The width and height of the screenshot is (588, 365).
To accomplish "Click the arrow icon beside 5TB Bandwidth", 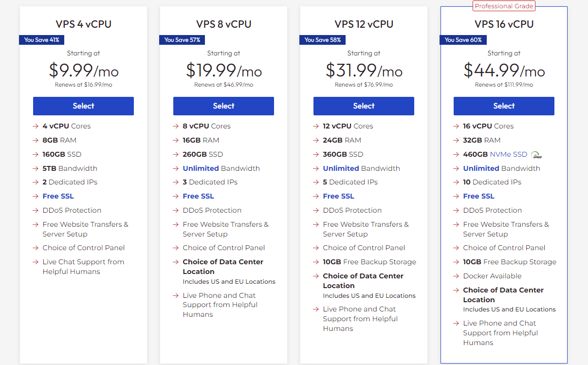I will 36,168.
